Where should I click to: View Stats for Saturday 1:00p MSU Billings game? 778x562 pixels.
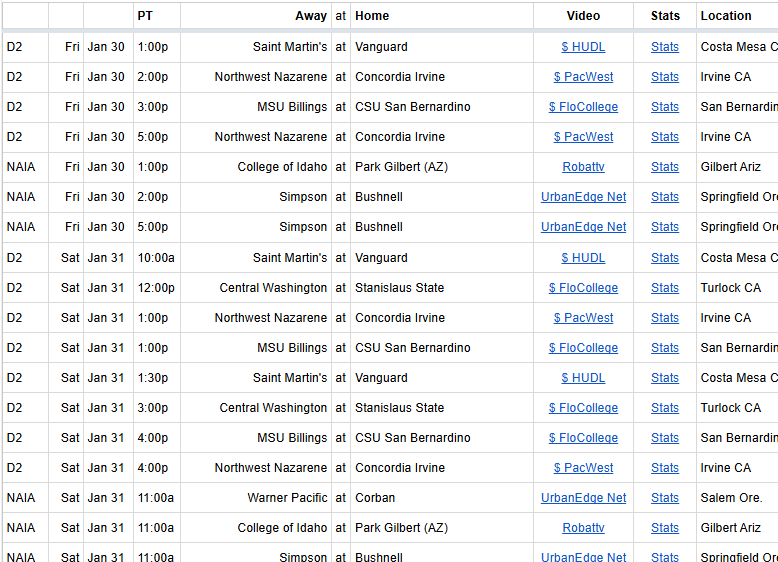coord(665,348)
